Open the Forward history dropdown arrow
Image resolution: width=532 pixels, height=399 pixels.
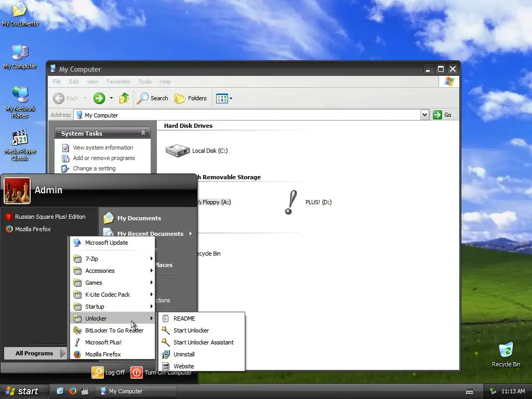point(111,98)
